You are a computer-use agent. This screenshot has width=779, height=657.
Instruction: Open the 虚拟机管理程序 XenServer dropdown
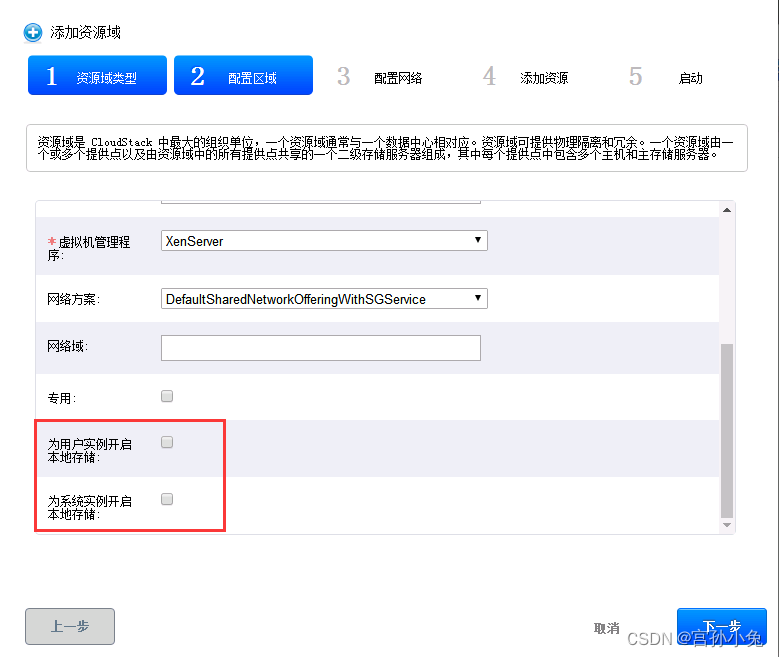[x=324, y=241]
